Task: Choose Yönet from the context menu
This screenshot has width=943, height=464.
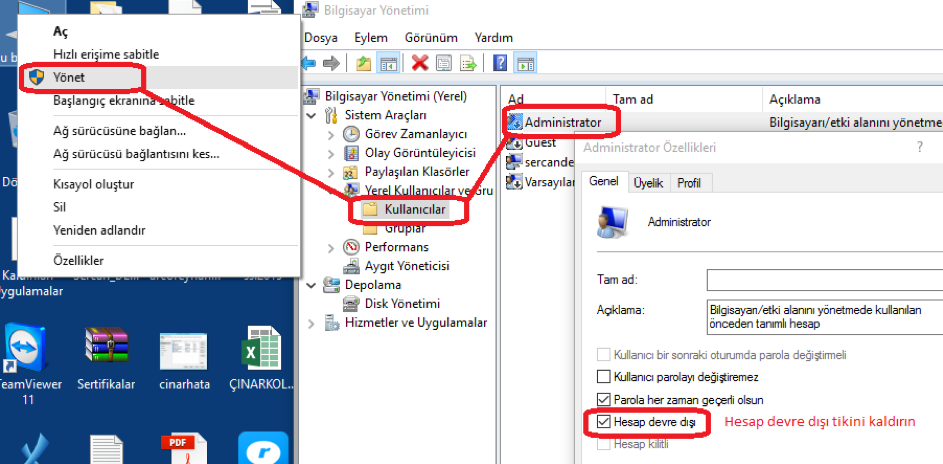Action: point(158,78)
